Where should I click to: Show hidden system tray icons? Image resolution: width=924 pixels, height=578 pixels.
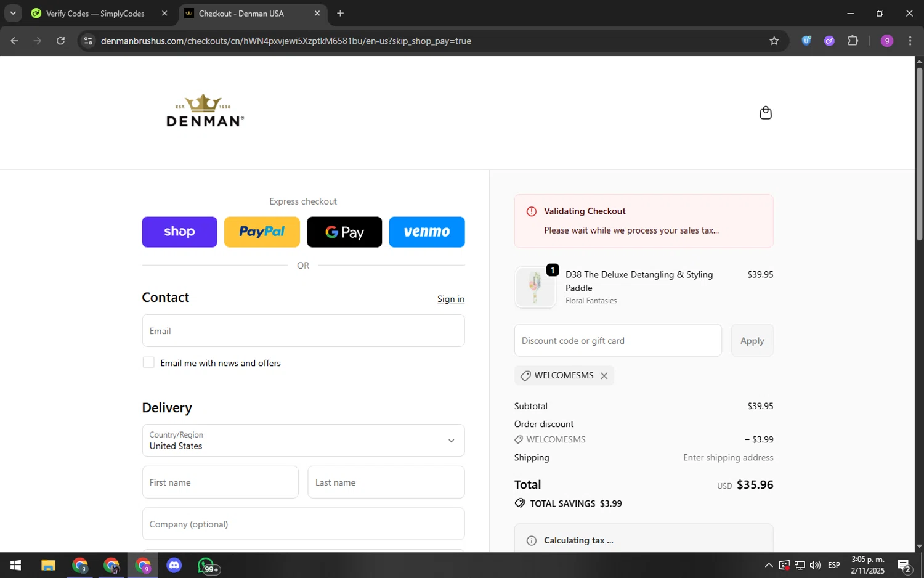coord(768,565)
